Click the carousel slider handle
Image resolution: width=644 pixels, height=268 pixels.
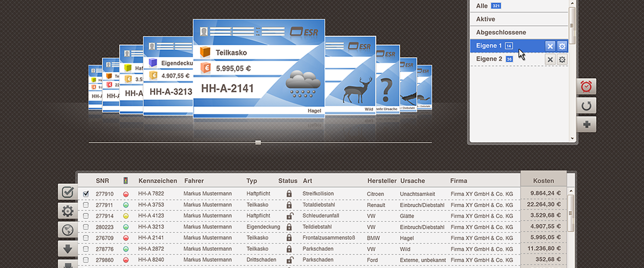pyautogui.click(x=258, y=143)
